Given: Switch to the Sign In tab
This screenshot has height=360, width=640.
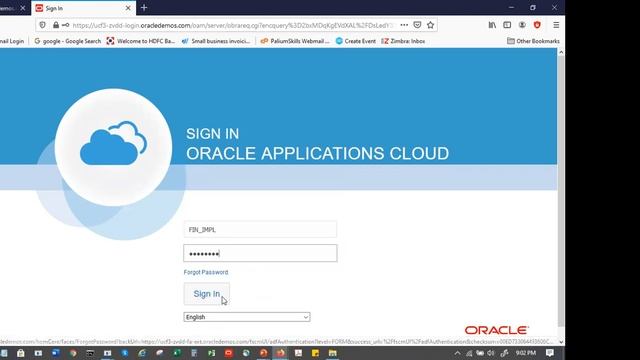Looking at the screenshot, I should pos(83,8).
